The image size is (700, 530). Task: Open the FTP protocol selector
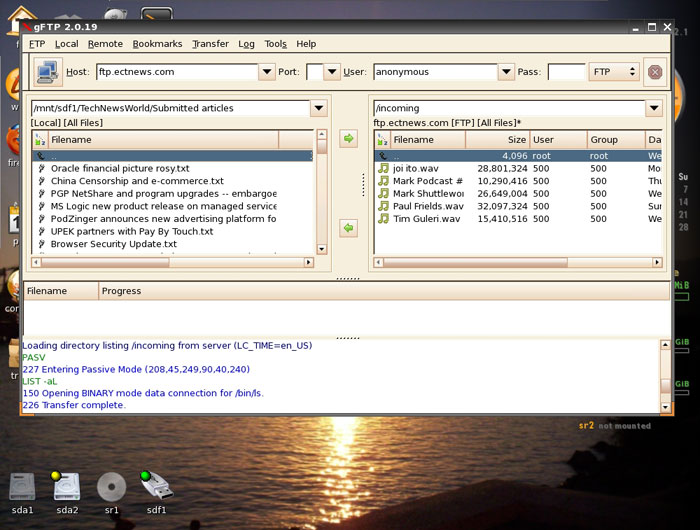click(x=614, y=72)
